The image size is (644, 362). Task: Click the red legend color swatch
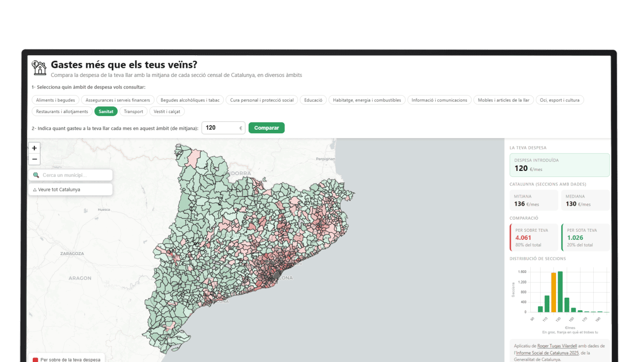[35, 359]
